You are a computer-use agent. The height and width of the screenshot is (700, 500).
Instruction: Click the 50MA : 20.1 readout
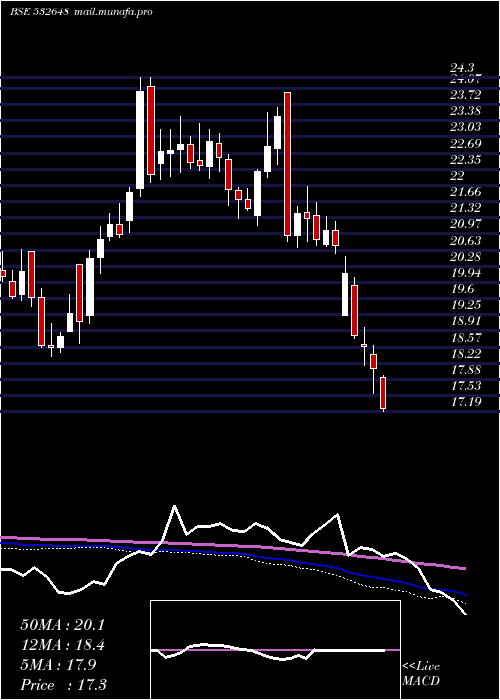pyautogui.click(x=62, y=625)
